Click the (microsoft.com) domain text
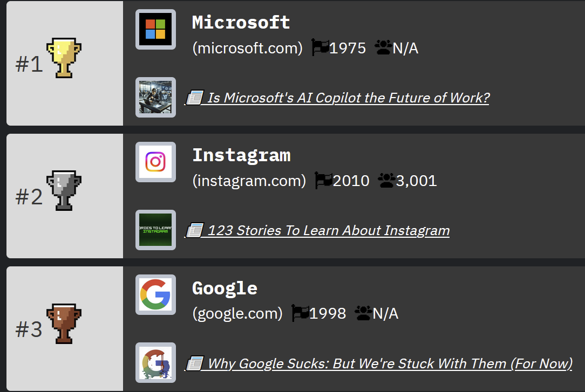 pyautogui.click(x=248, y=48)
